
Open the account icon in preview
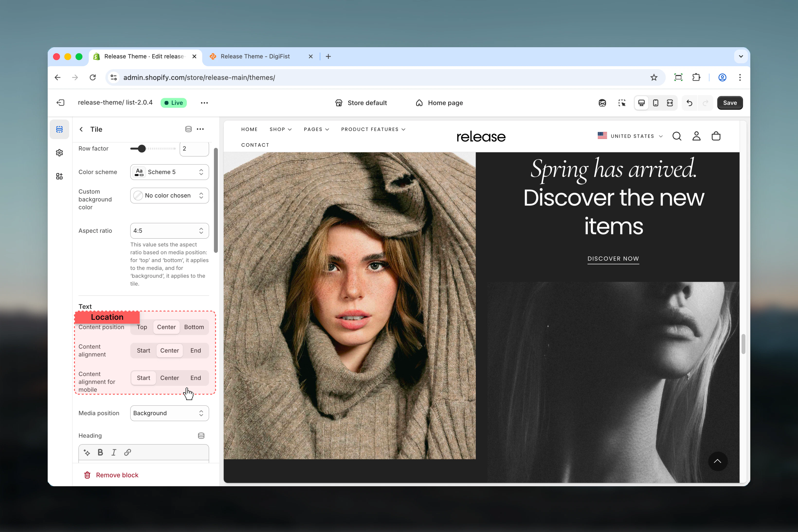click(x=696, y=136)
